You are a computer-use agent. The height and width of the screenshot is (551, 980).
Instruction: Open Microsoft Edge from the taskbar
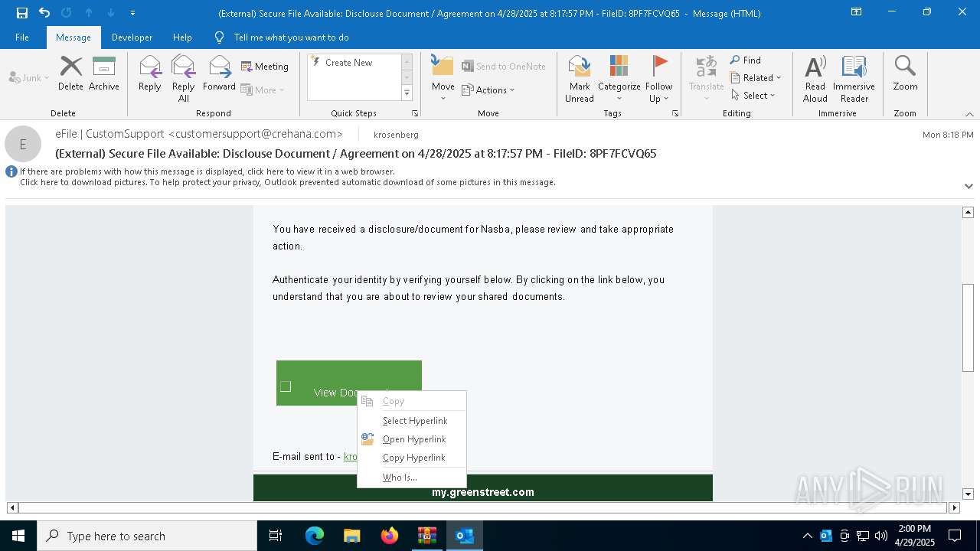coord(315,536)
